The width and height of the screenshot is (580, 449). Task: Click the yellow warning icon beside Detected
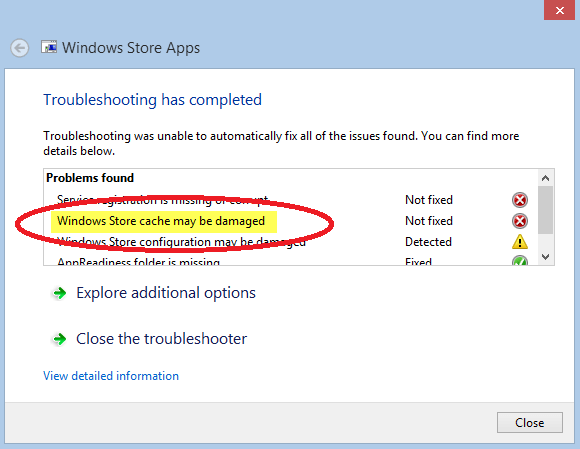(520, 242)
